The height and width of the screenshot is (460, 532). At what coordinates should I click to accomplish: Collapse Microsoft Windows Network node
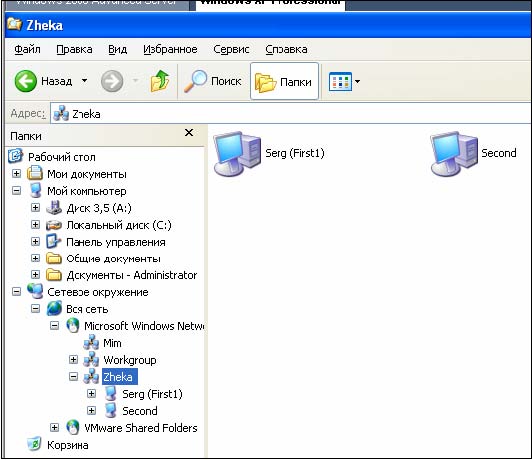54,326
